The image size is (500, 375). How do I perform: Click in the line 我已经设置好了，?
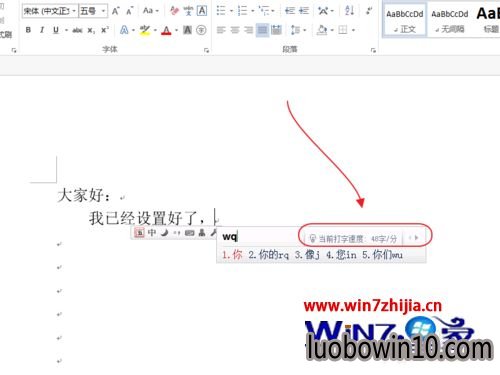[147, 218]
